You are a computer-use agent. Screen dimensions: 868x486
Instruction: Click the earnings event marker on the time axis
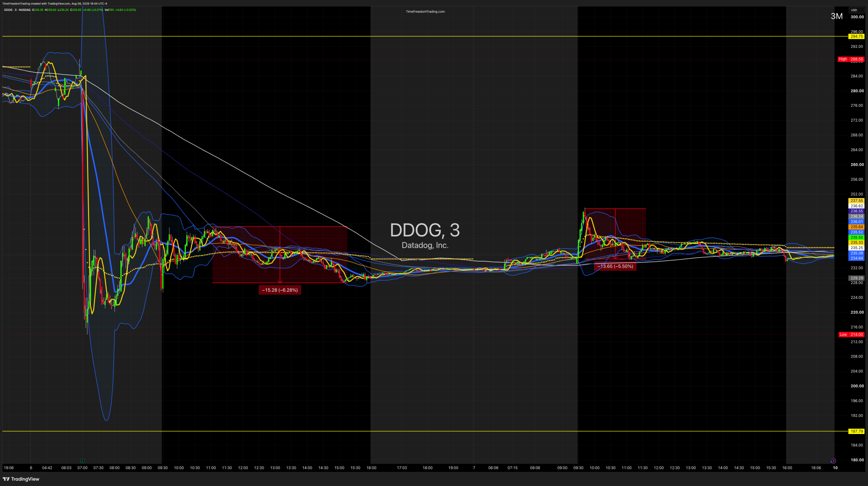[x=82, y=461]
